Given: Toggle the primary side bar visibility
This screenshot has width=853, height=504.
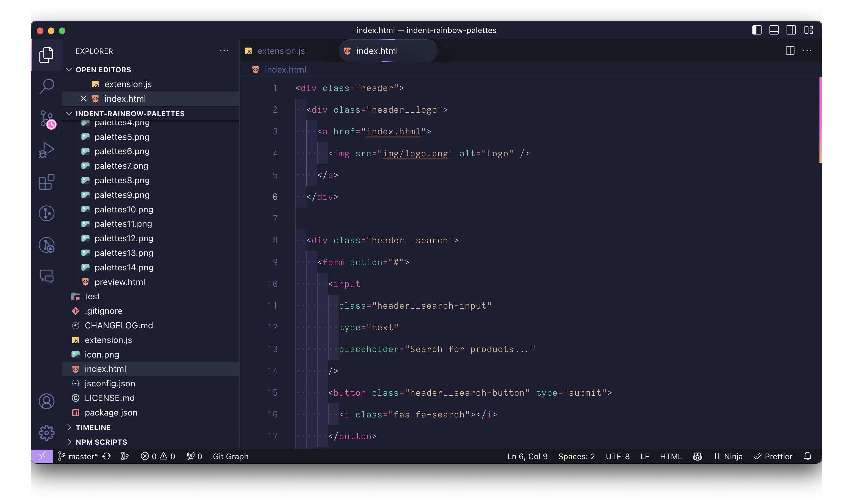Looking at the screenshot, I should (x=757, y=30).
